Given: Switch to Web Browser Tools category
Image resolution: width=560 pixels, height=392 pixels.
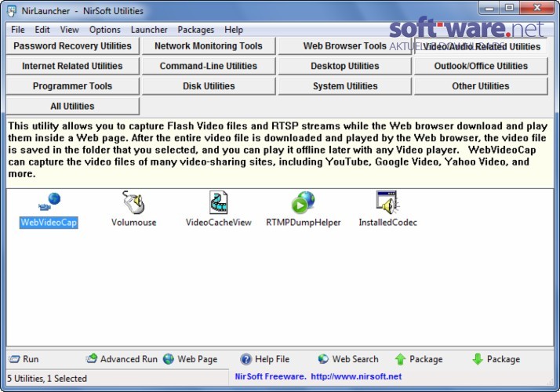Looking at the screenshot, I should tap(344, 46).
